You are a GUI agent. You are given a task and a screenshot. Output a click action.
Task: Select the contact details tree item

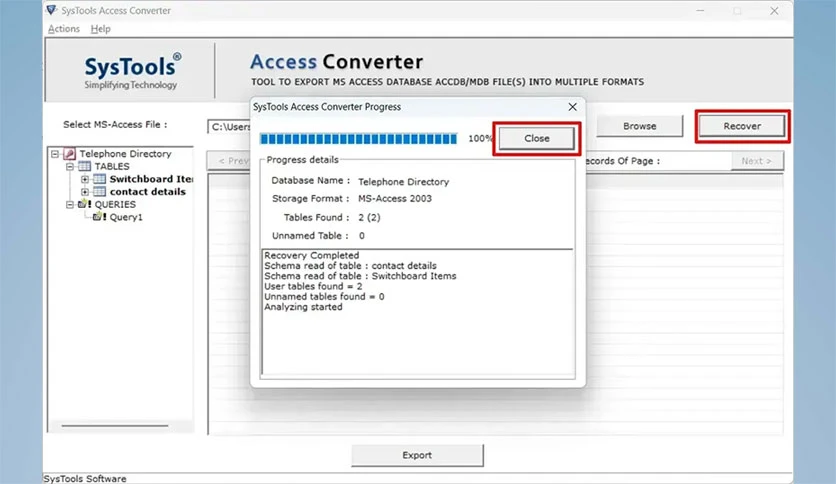pos(148,192)
